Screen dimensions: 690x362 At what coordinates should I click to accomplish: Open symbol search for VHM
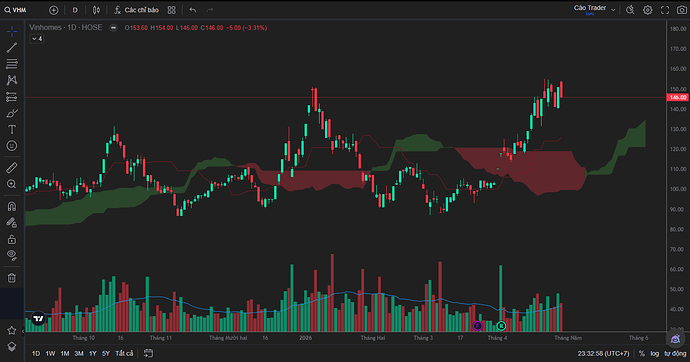(x=16, y=10)
